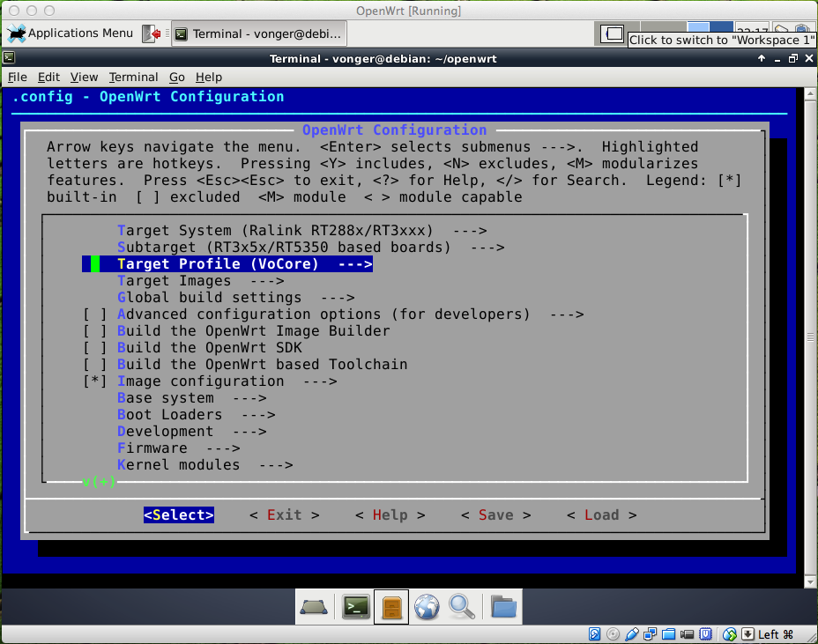Click the VirtualBox network status icon
This screenshot has width=818, height=644.
coord(650,634)
